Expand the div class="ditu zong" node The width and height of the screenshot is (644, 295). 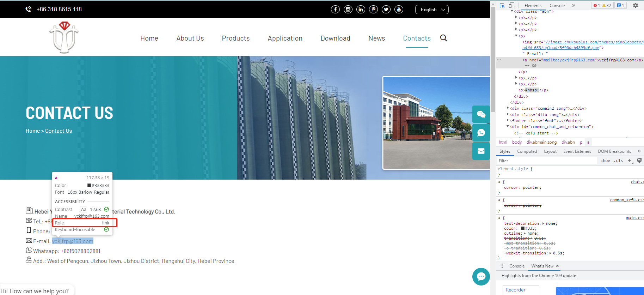(x=508, y=114)
